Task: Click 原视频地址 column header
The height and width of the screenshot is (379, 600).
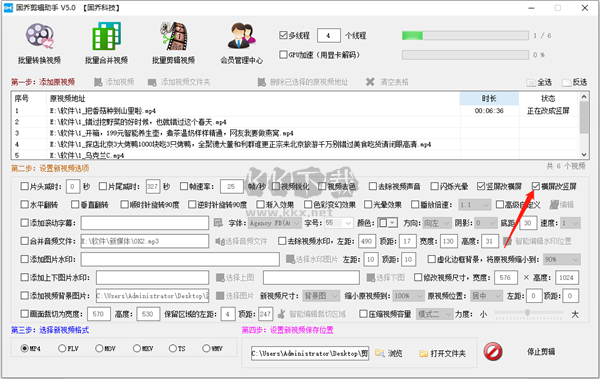Action: (253, 98)
